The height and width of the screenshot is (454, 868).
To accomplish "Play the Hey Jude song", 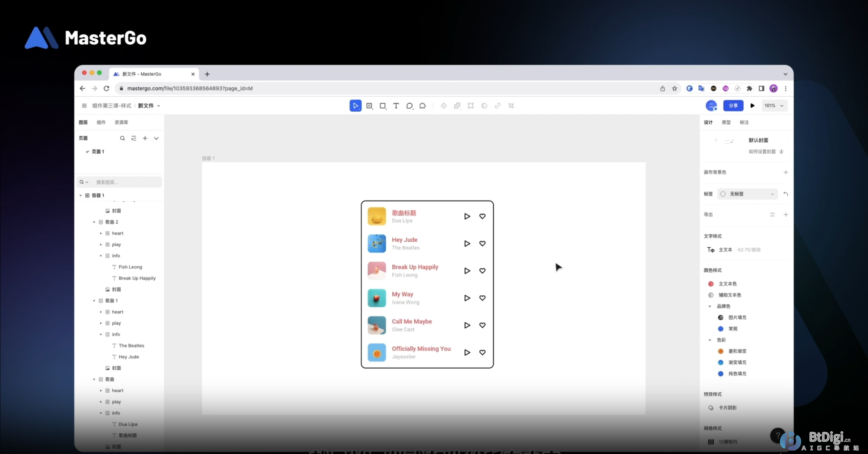I will click(x=467, y=244).
